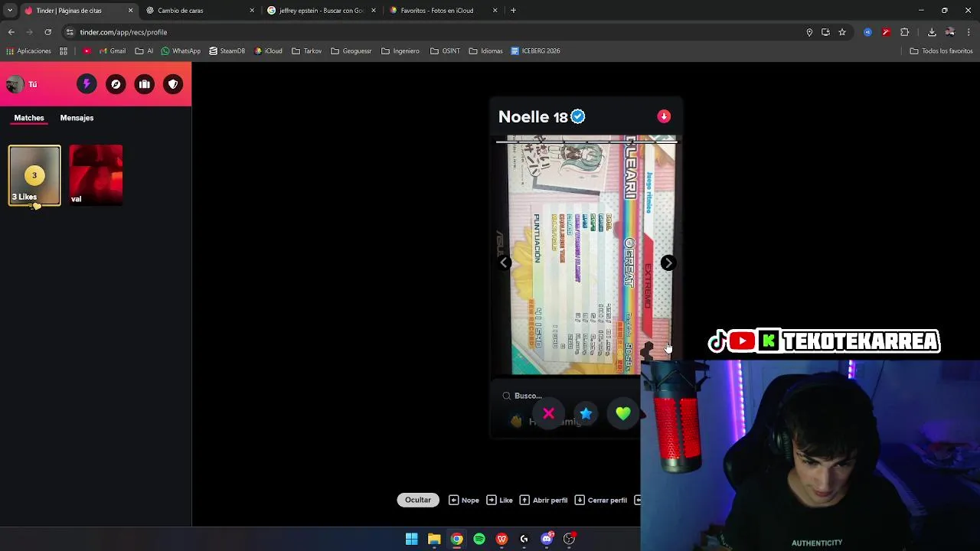980x551 pixels.
Task: Close the Tinder tab
Action: coord(130,11)
